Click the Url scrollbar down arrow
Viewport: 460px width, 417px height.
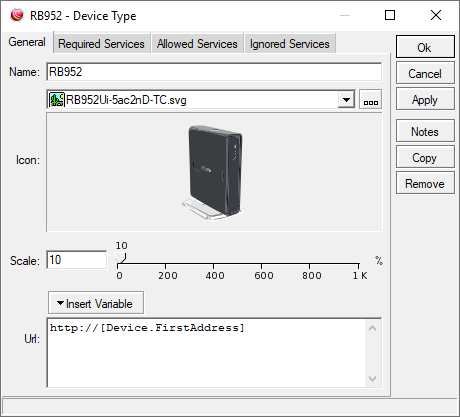click(373, 379)
